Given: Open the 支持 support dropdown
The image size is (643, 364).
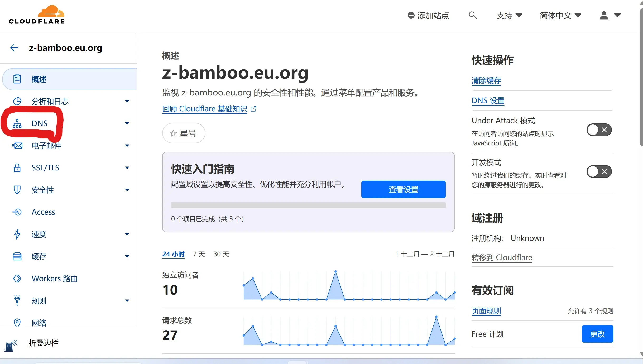Looking at the screenshot, I should click(x=509, y=15).
